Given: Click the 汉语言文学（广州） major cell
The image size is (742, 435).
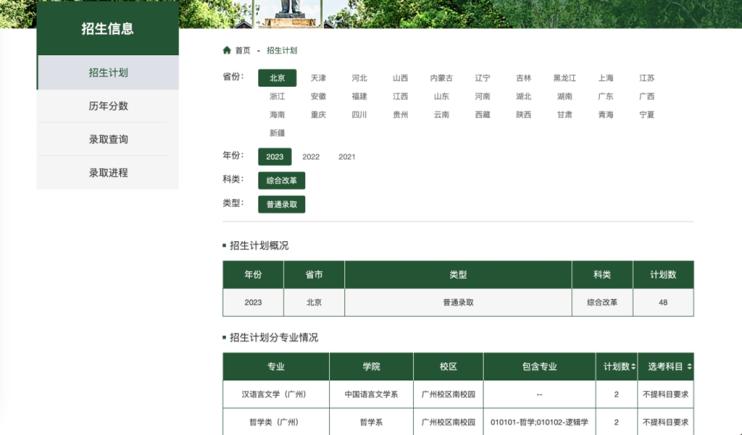Looking at the screenshot, I should [276, 394].
